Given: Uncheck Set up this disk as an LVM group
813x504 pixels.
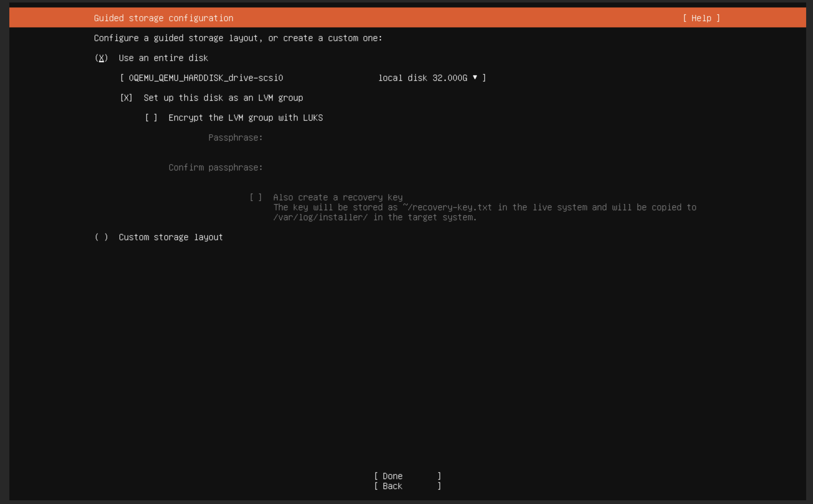Looking at the screenshot, I should pos(126,98).
